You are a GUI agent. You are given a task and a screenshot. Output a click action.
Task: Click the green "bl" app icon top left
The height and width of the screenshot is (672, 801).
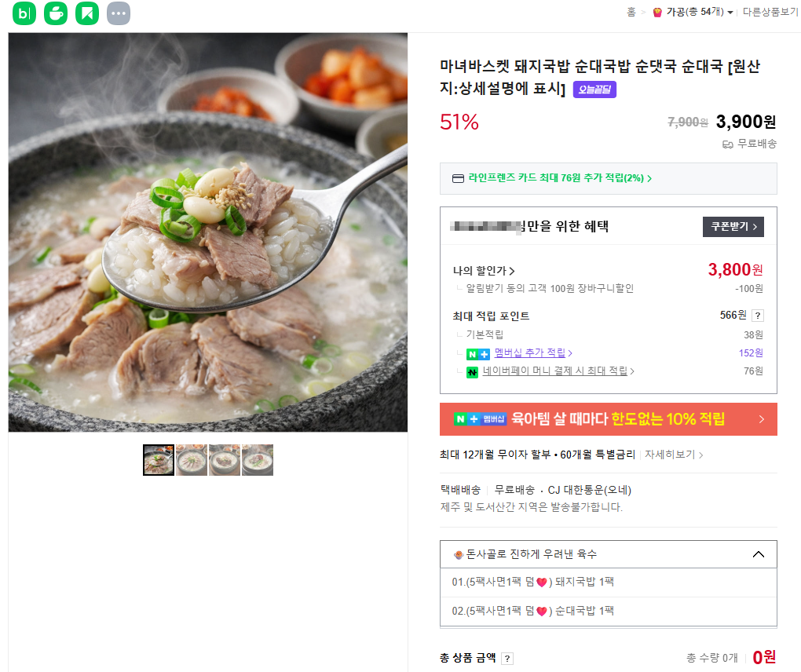(x=24, y=13)
